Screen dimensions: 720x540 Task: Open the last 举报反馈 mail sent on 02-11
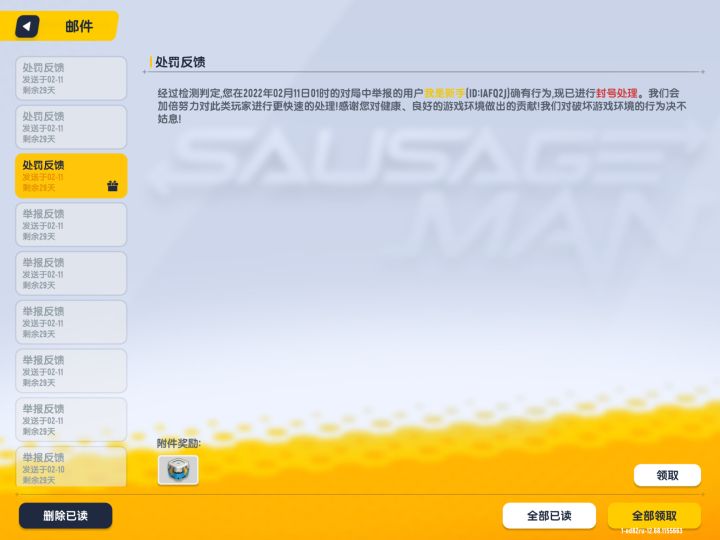coord(71,420)
